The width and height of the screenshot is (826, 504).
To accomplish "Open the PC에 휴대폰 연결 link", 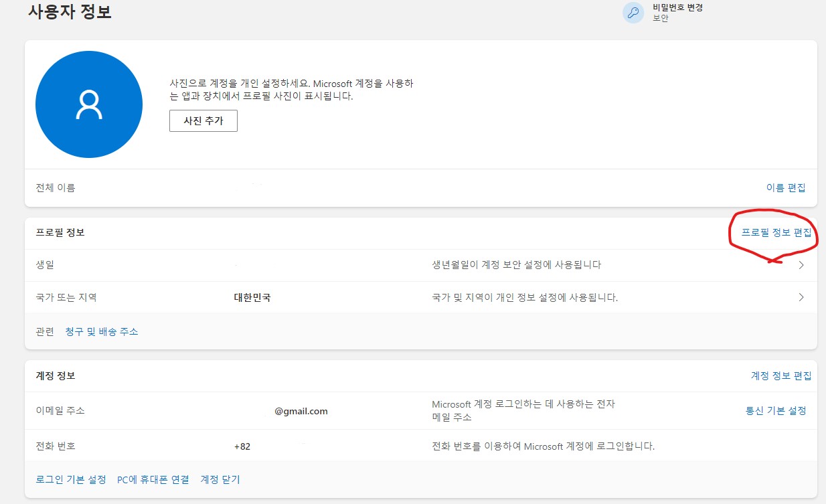I will [x=153, y=480].
